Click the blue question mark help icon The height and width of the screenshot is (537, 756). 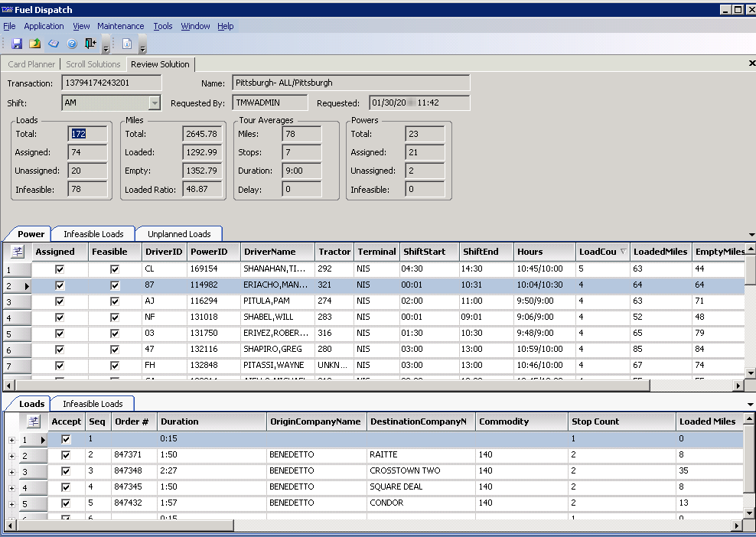[72, 44]
